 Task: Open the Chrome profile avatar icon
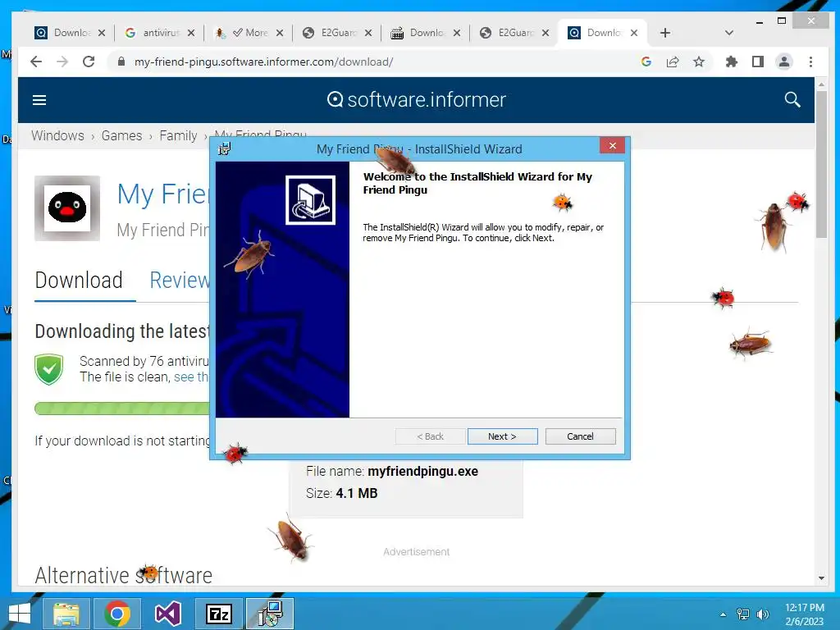pos(783,62)
